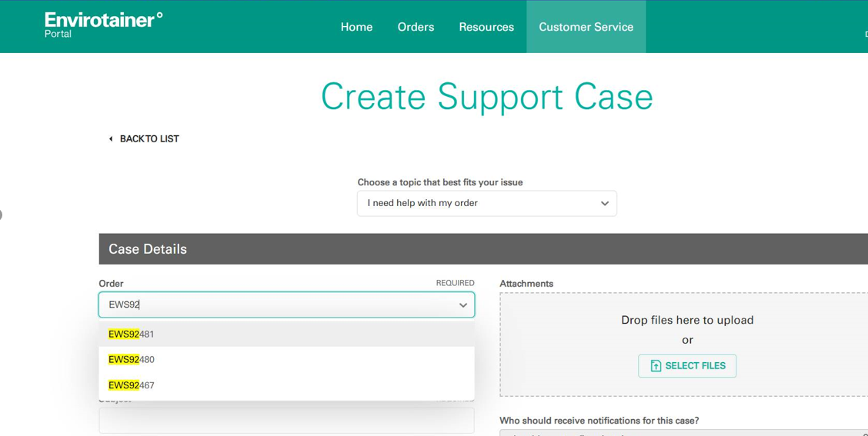This screenshot has height=436, width=868.
Task: Click the SELECT FILES button
Action: click(x=687, y=366)
